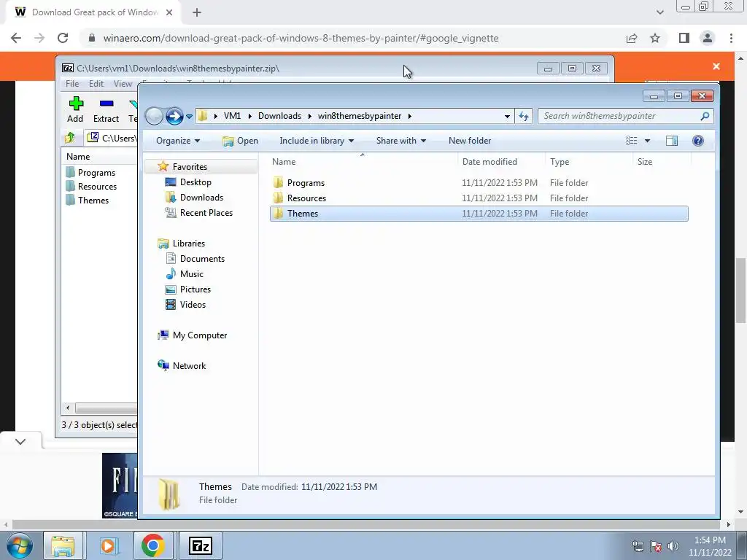The width and height of the screenshot is (747, 560).
Task: Sort by the Date modified column
Action: click(x=501, y=161)
